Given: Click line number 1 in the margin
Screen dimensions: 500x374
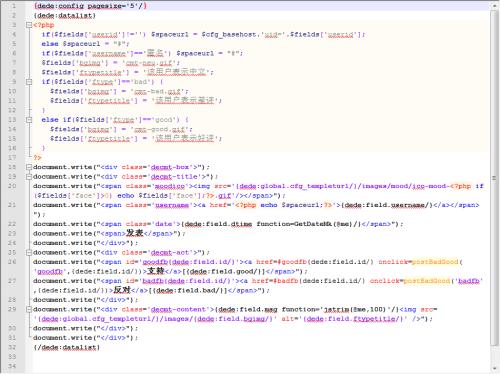Looking at the screenshot, I should pyautogui.click(x=14, y=6).
